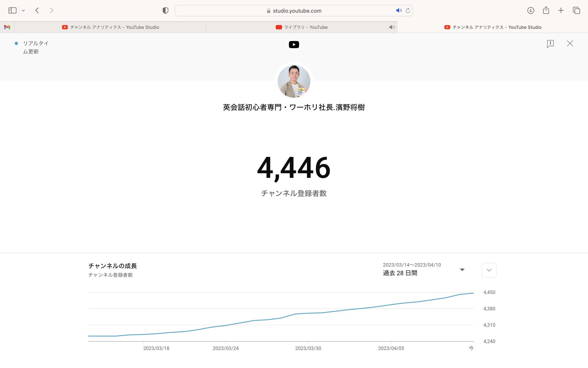Open the sidebar options chevron menu

(x=23, y=11)
